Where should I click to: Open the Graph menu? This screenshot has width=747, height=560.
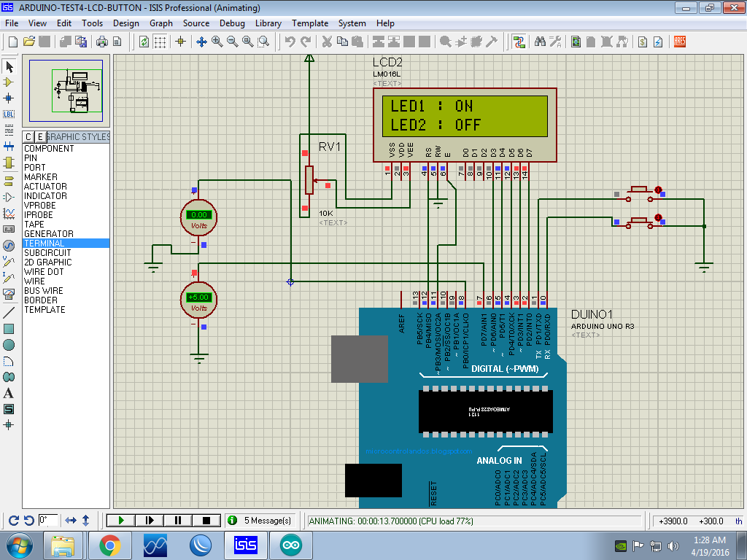pos(161,23)
